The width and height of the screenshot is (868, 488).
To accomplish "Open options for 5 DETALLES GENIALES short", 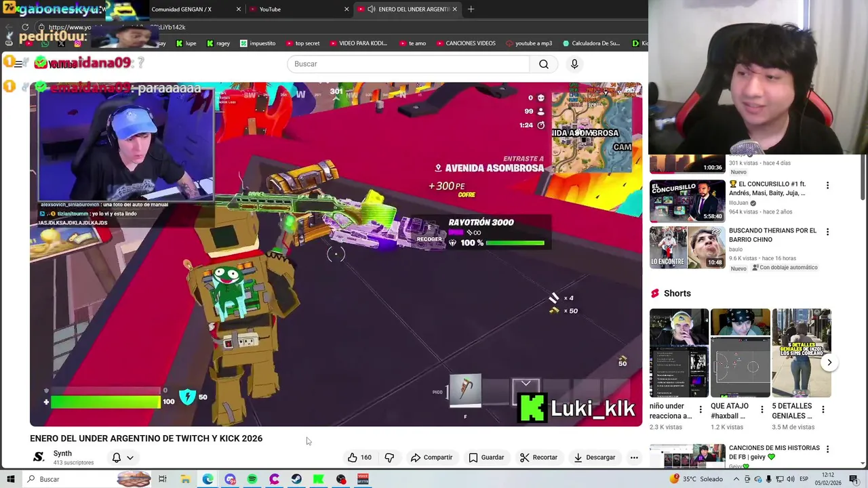I will pos(823,409).
